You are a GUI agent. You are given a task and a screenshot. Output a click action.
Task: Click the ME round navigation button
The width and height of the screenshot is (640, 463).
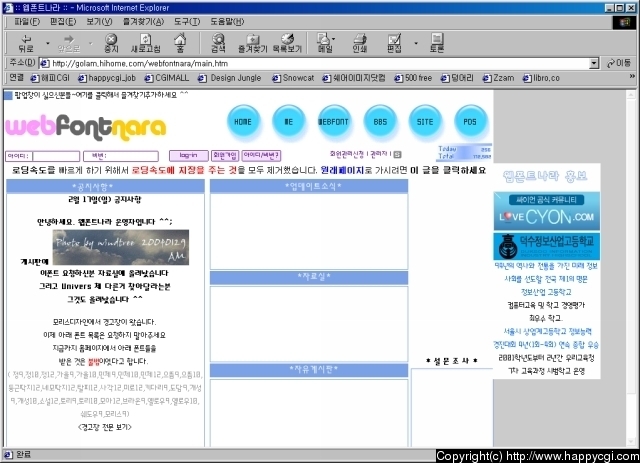click(x=289, y=122)
